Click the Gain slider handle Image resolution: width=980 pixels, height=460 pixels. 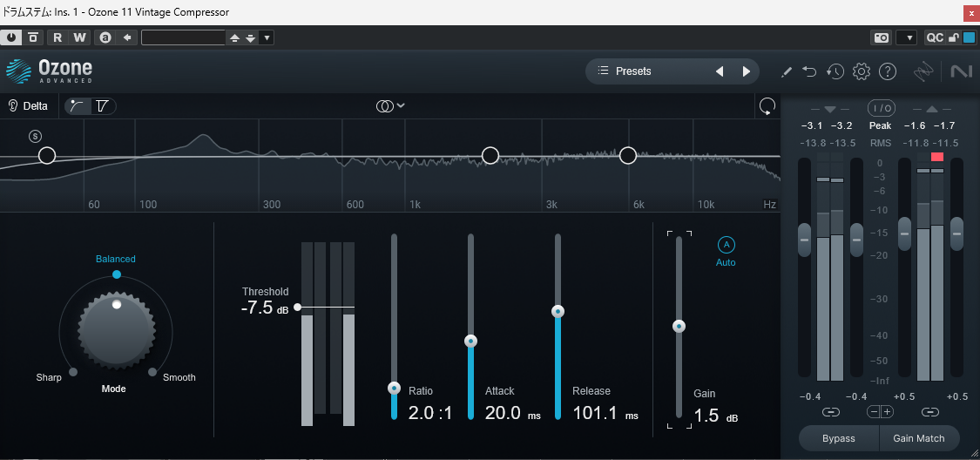pos(679,326)
